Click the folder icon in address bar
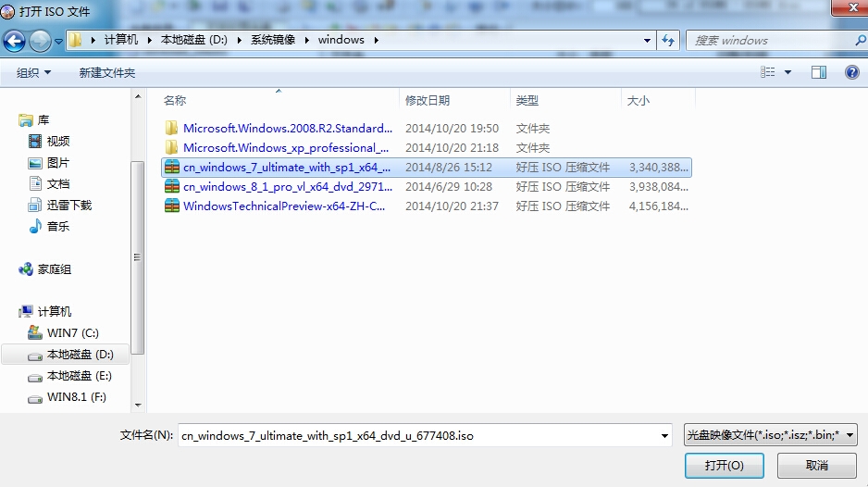The height and width of the screenshot is (487, 868). coord(76,40)
